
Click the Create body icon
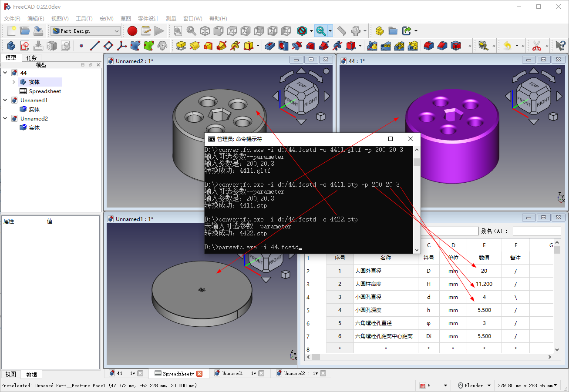(11, 45)
